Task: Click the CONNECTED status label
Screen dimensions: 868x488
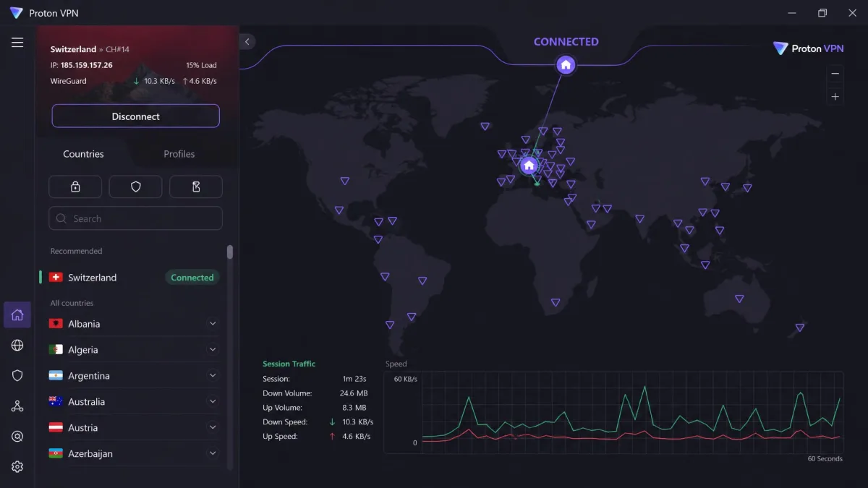Action: 566,42
